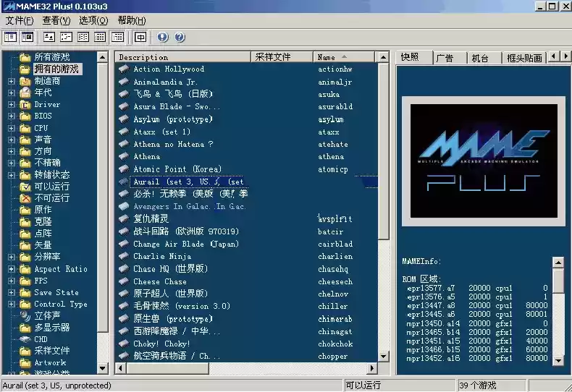Expand the 制造商 tree node
Viewport: 572px width, 392px height.
coord(12,81)
